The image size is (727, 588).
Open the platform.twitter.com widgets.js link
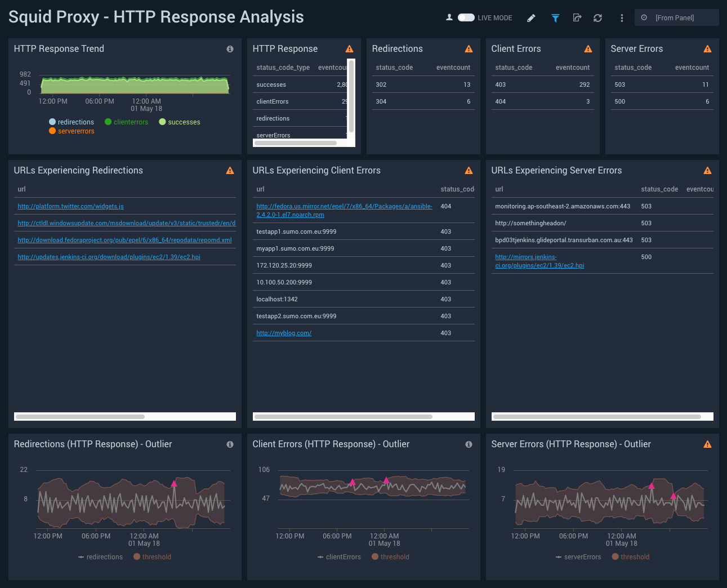(x=70, y=206)
